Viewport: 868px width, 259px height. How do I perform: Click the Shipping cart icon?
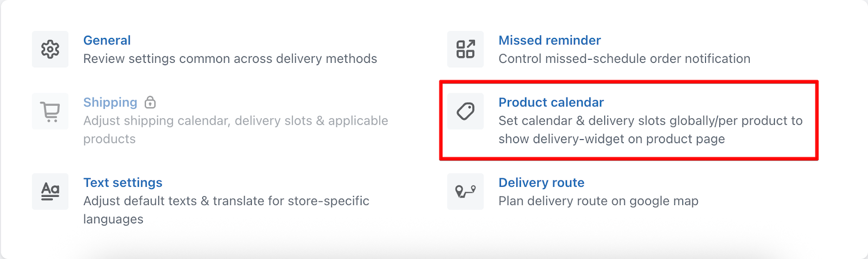pos(50,111)
